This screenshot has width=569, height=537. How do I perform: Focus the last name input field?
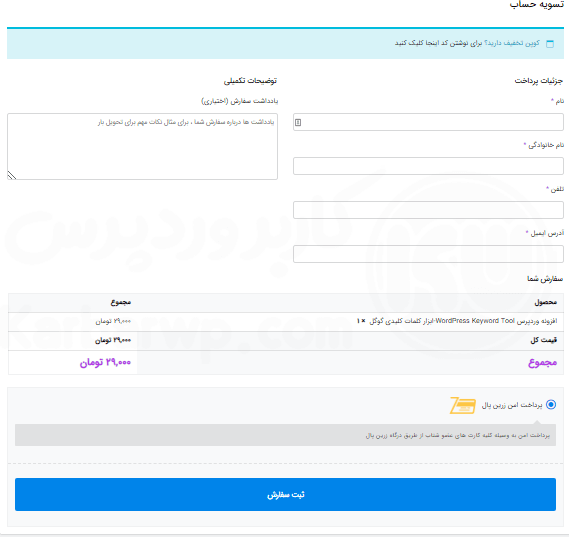[x=428, y=166]
